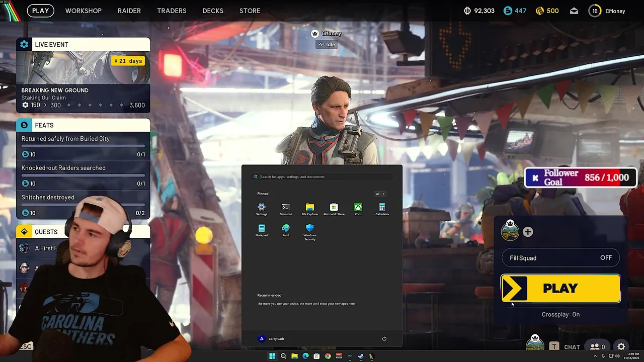Open the FEATS panel header
The image size is (644, 362).
[x=83, y=125]
